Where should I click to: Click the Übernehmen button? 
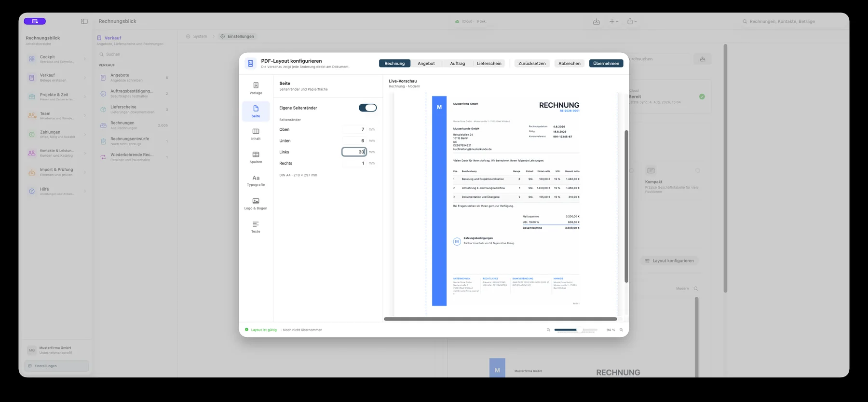(606, 64)
